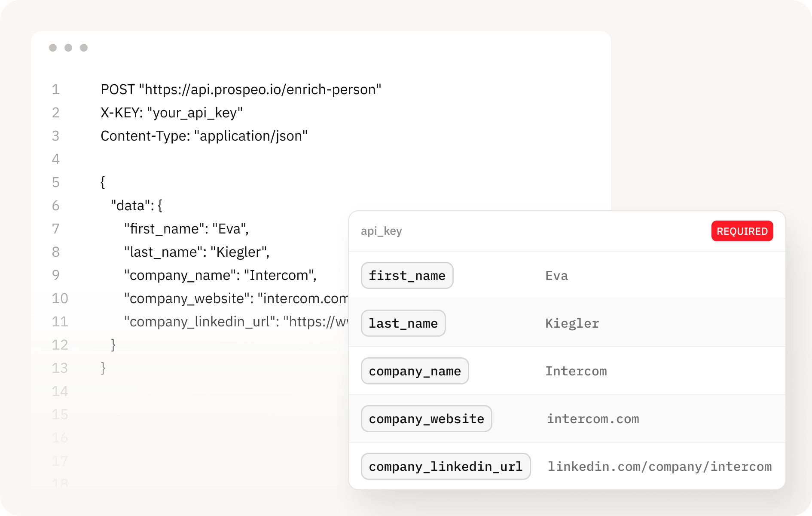Click the intercom.com value in the panel
812x516 pixels.
pos(592,419)
